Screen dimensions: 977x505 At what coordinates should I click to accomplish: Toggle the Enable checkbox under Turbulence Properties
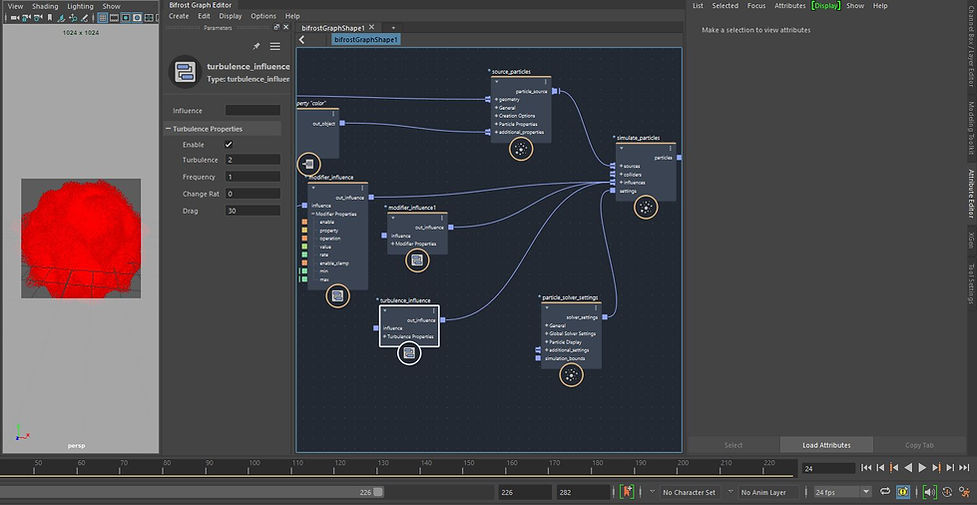pyautogui.click(x=229, y=144)
